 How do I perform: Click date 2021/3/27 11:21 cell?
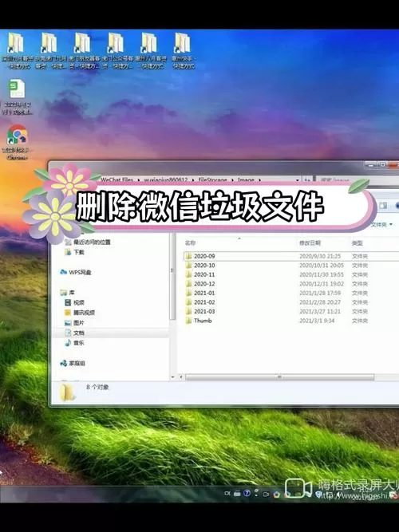tap(320, 311)
